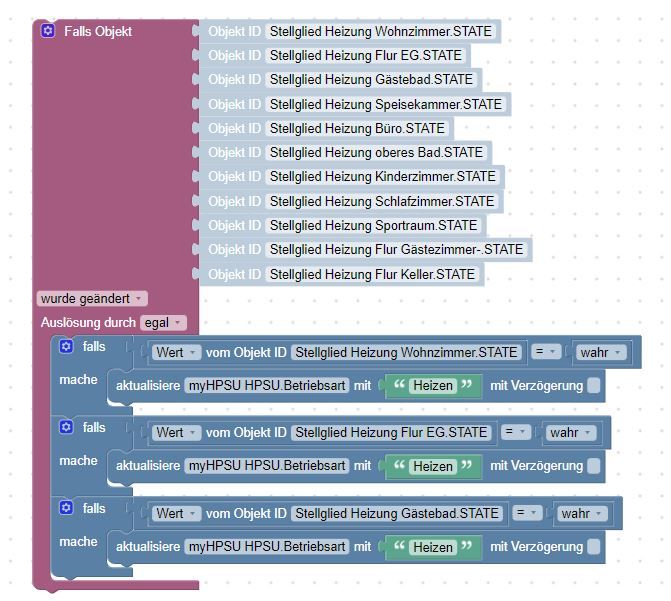The height and width of the screenshot is (601, 671).
Task: Select Objekt ID Stellglied Heizung Schlafzimmer.STATE
Action: [382, 201]
